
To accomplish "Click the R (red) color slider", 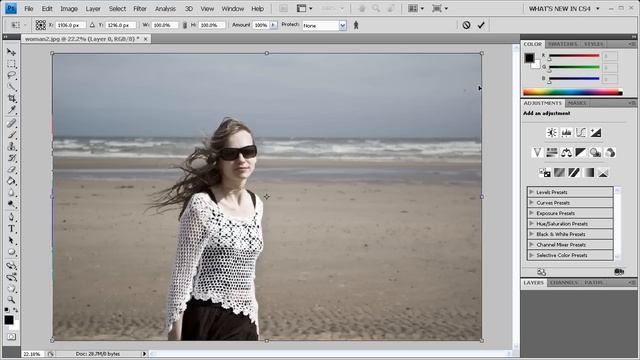I will 574,56.
